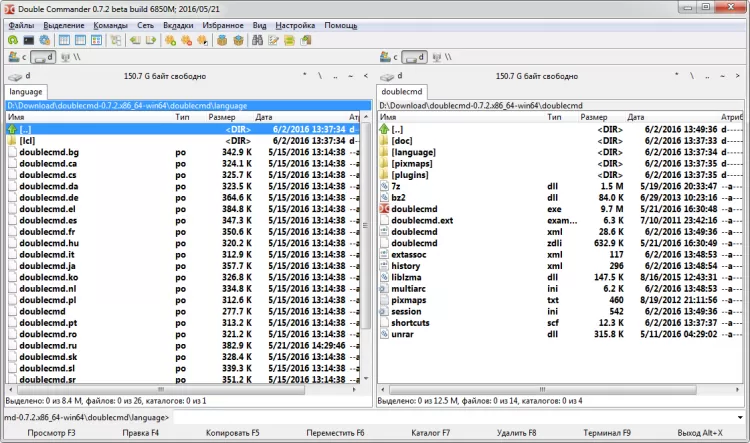
Task: Open the terminal from the toolbar icon
Action: point(28,40)
